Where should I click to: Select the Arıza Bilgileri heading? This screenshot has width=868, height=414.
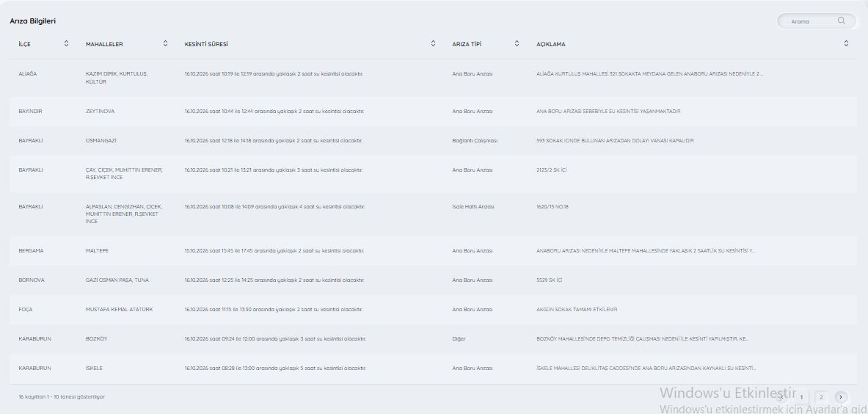coord(33,21)
